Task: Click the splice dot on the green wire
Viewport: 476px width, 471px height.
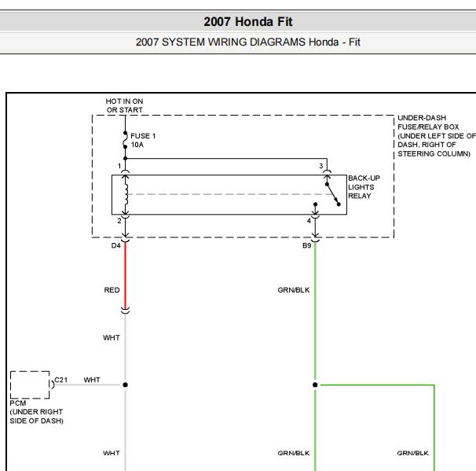Action: [x=315, y=385]
